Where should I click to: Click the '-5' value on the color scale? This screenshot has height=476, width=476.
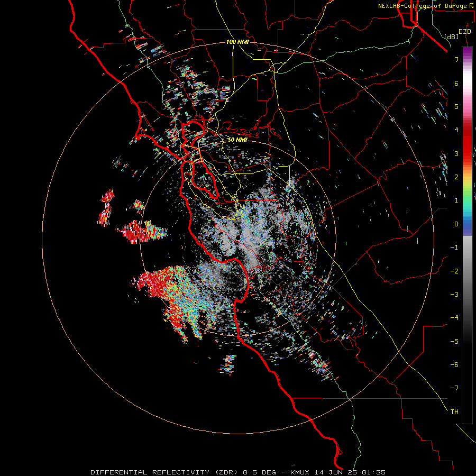point(454,342)
